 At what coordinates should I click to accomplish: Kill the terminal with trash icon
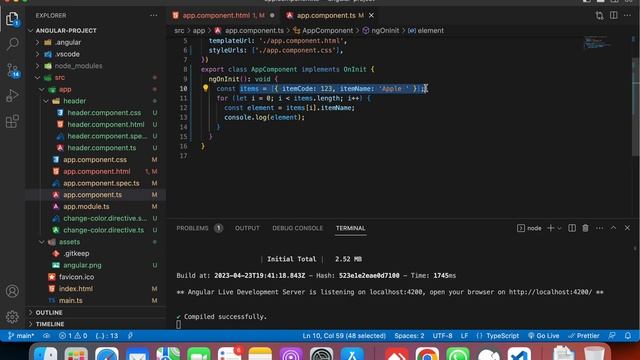[x=585, y=228]
